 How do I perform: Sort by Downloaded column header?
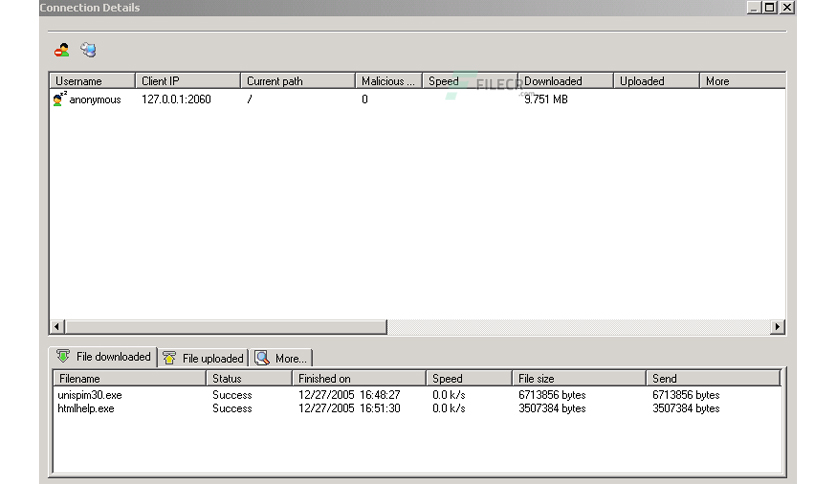(x=565, y=81)
